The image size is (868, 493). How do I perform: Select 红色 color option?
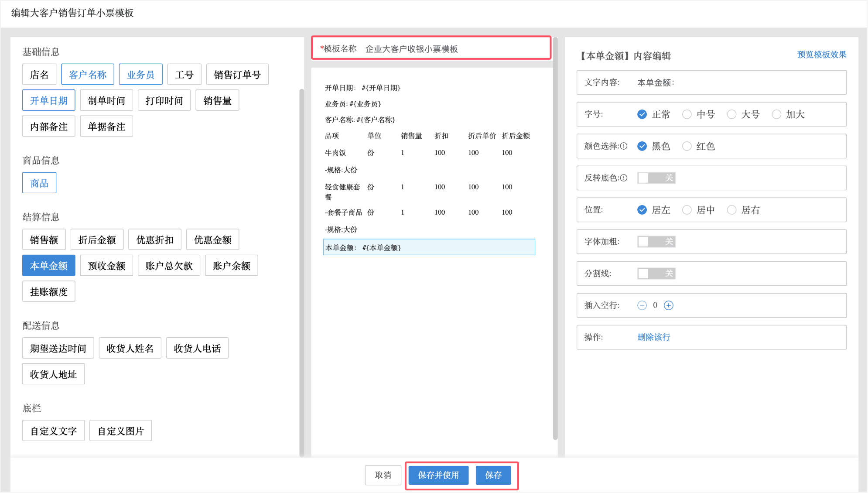[x=687, y=146]
